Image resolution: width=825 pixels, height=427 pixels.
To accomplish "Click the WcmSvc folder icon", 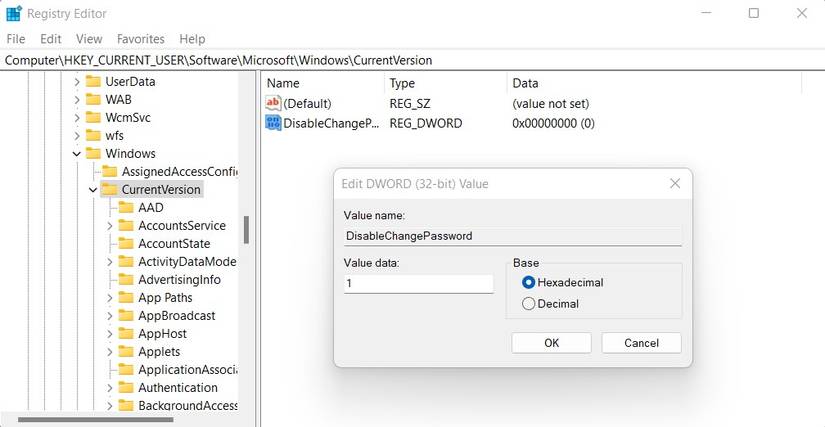I will tap(93, 117).
